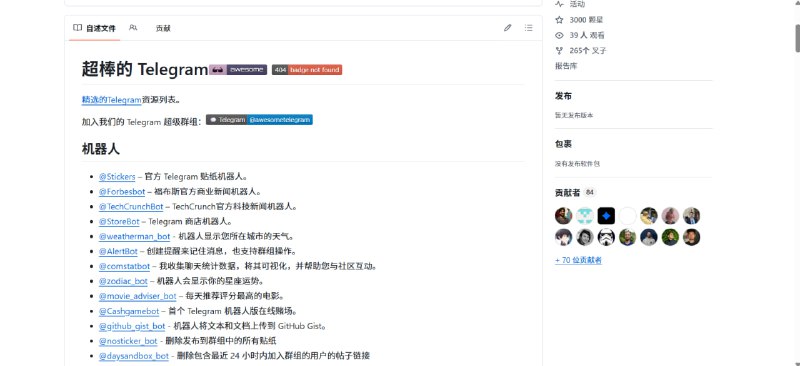The width and height of the screenshot is (800, 366).
Task: Open the blank white contributor avatar
Action: tap(628, 216)
